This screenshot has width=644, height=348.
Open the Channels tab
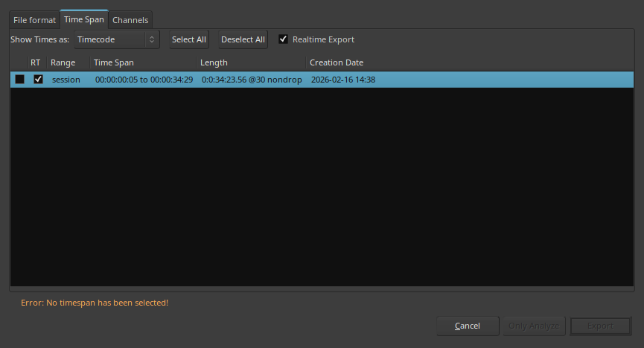pos(130,20)
